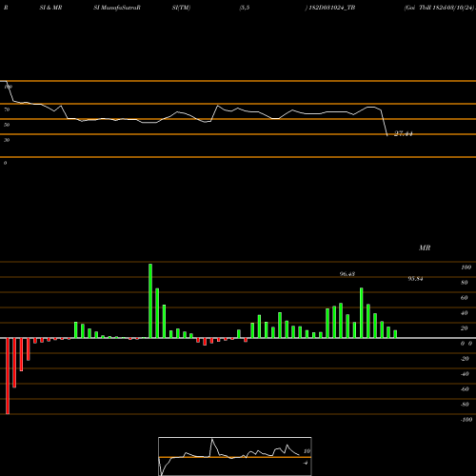Screen dimensions: 476x476
Task: Click the 'Goi Tbill 182d 03/10/24' title
Action: pos(440,8)
